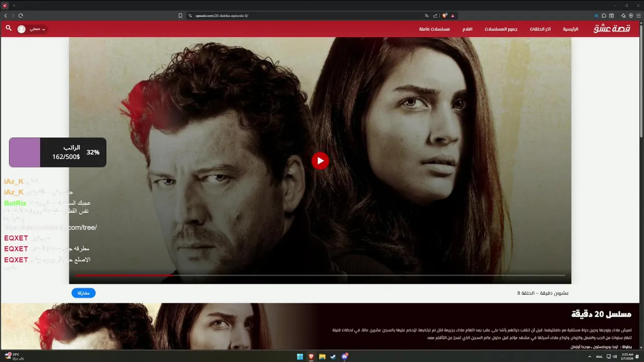Open the taskbar clock and date

pyautogui.click(x=627, y=356)
